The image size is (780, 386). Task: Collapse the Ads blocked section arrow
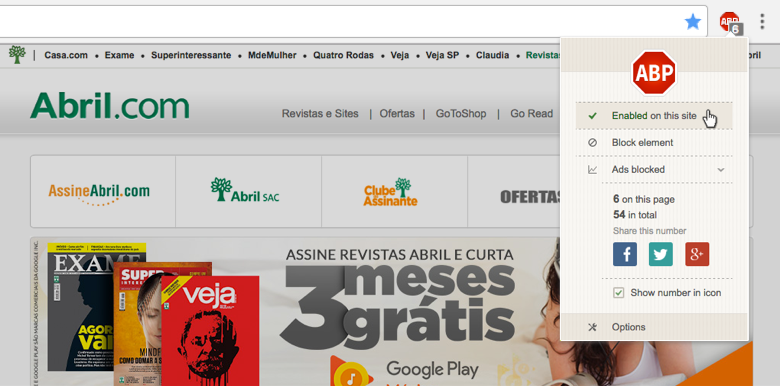point(721,170)
